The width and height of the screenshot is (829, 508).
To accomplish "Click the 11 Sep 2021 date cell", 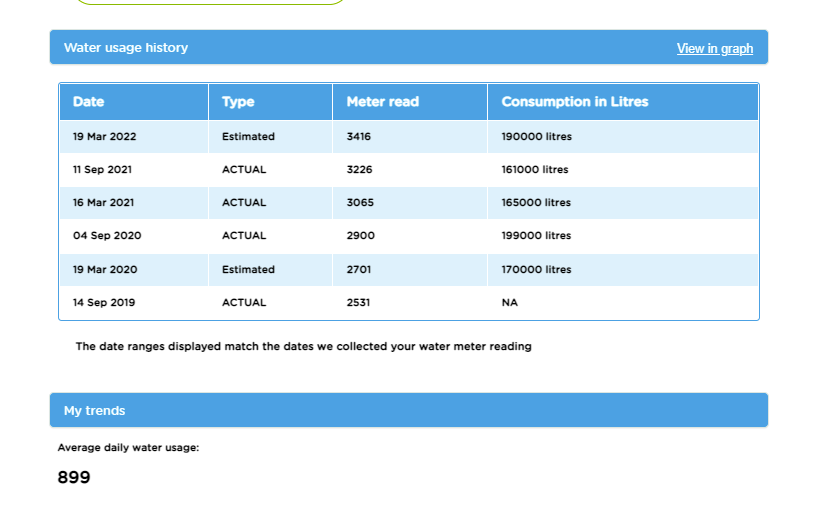I will point(102,170).
